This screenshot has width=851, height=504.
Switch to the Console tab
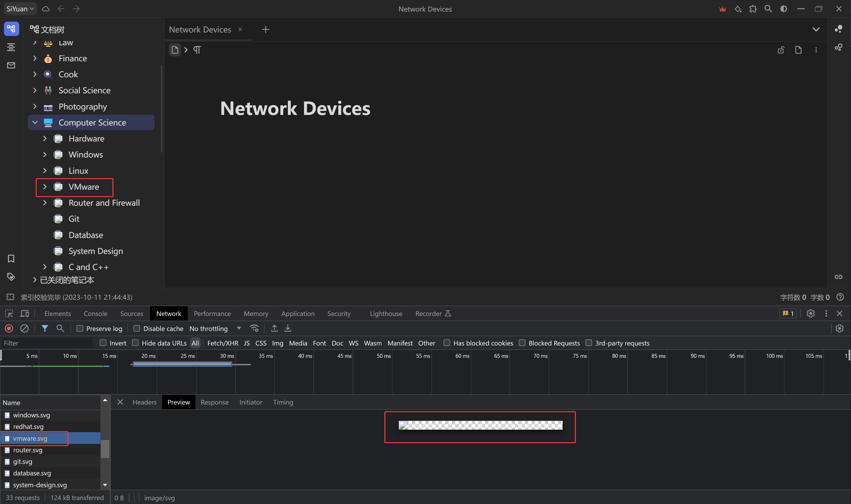click(x=95, y=314)
